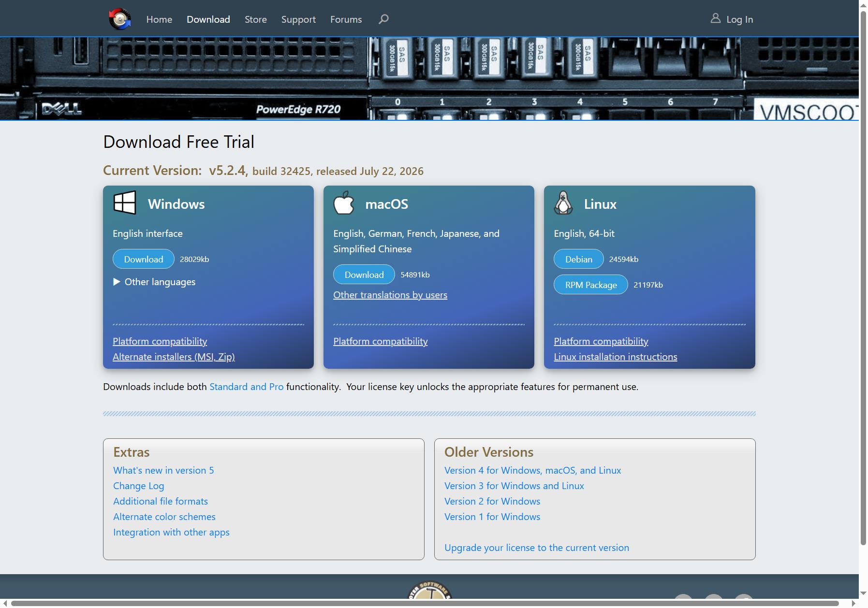
Task: Open Linux installation instructions link
Action: coord(616,357)
